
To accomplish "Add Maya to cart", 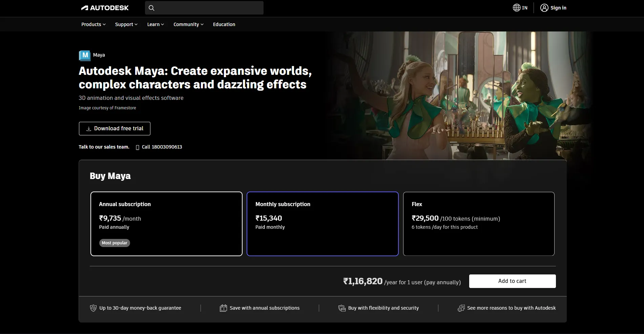I will point(512,281).
